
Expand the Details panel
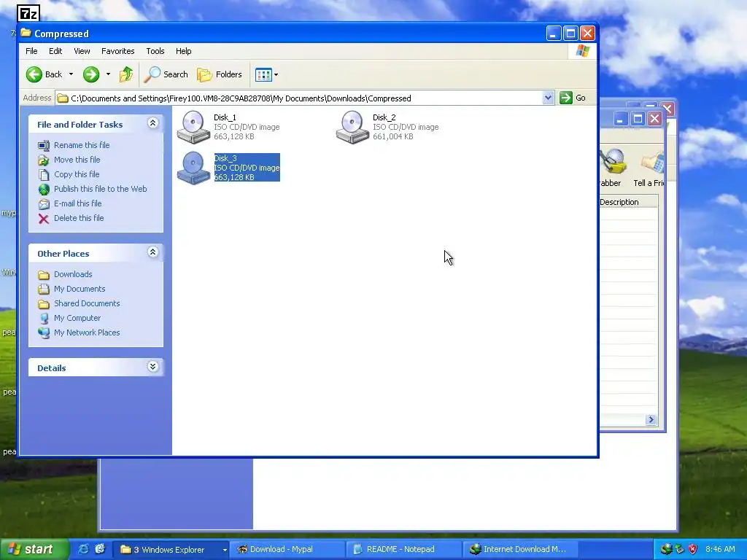tap(152, 367)
